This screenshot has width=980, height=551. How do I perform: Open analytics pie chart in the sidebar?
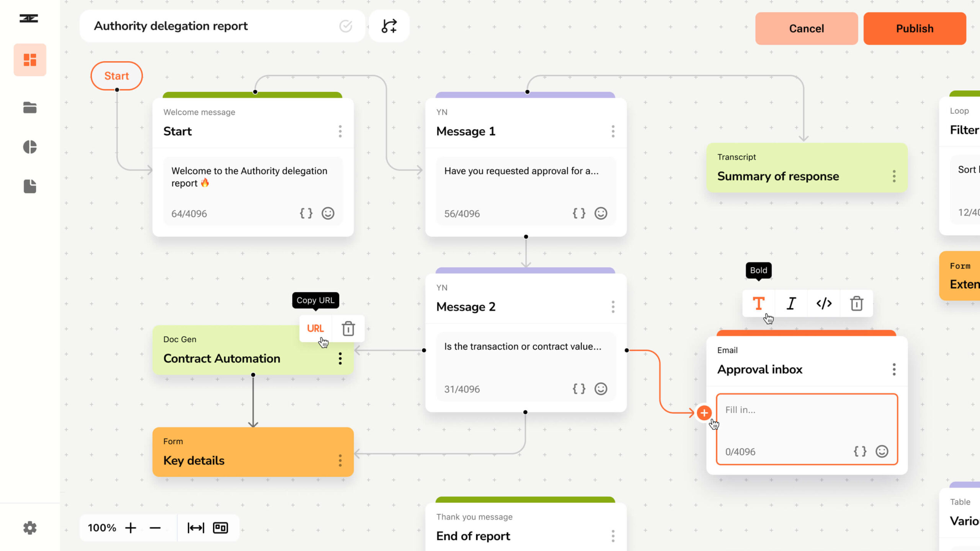(30, 147)
